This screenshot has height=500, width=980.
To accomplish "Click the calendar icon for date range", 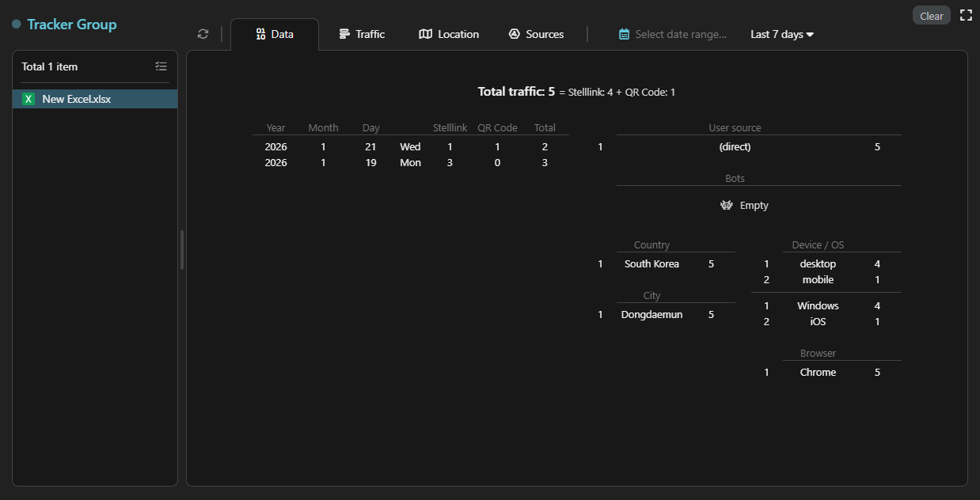I will click(625, 34).
